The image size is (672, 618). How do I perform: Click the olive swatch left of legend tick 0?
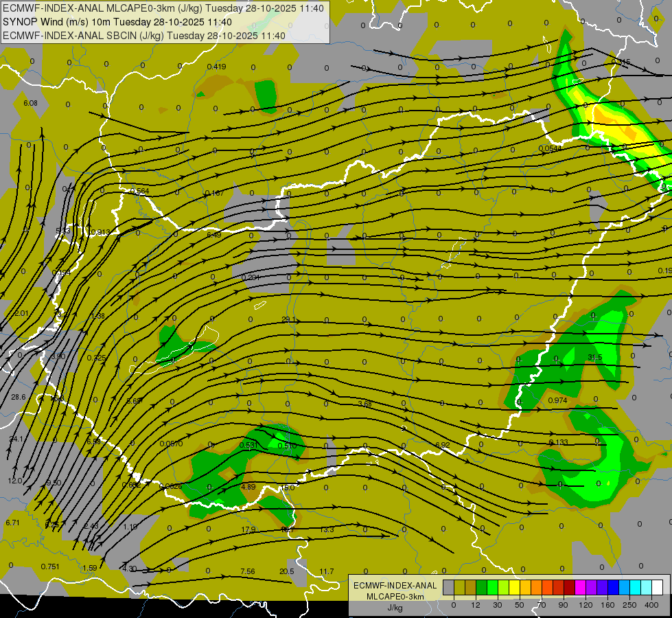coord(459,587)
